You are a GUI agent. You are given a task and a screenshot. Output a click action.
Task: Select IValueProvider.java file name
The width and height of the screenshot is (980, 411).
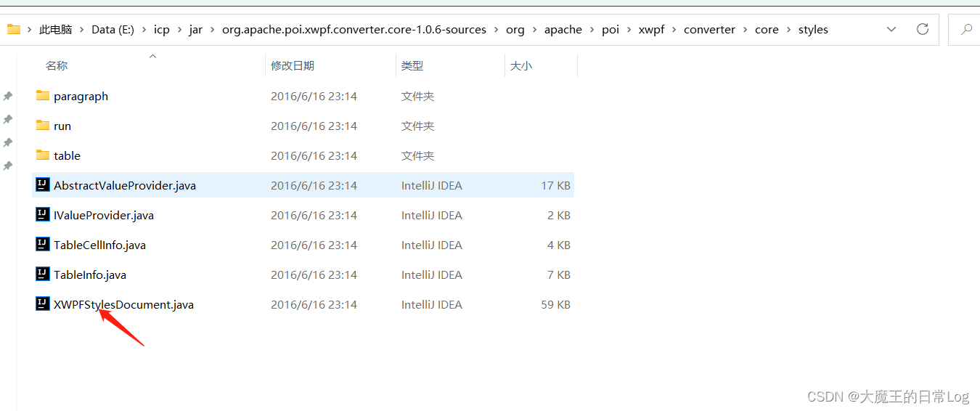pyautogui.click(x=104, y=215)
